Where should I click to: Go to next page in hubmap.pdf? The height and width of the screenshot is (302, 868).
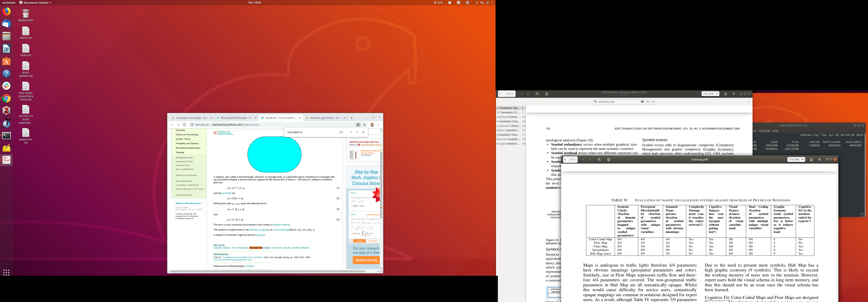[x=590, y=160]
